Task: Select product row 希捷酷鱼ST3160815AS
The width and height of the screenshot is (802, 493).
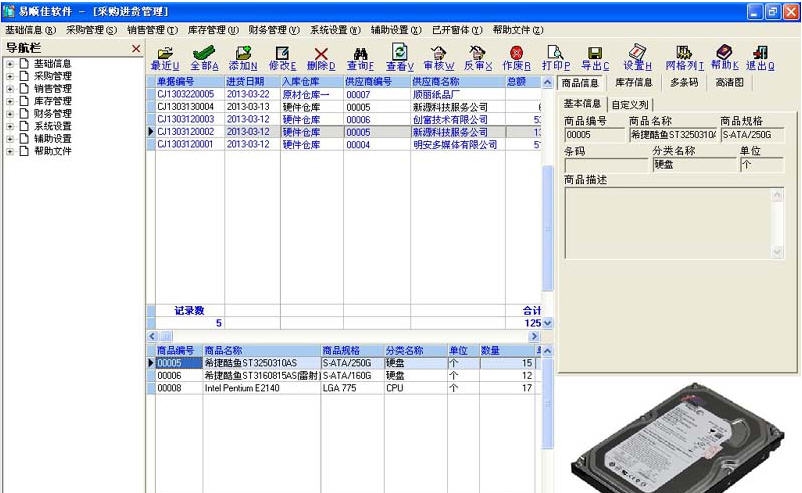Action: tap(345, 375)
